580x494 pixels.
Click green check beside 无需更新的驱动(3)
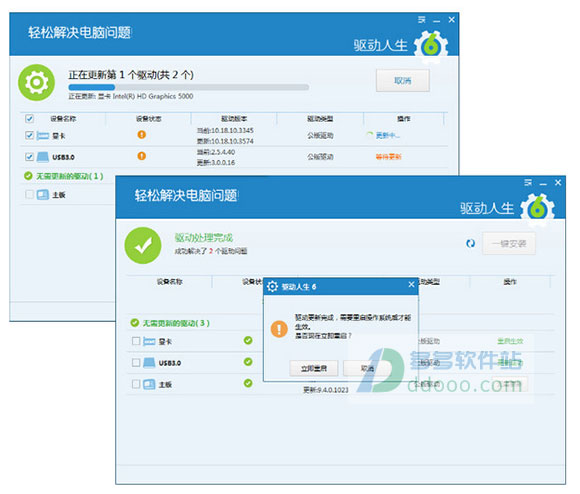point(135,323)
